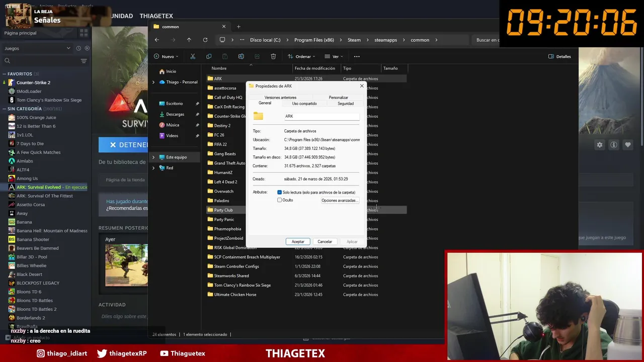Collapse the FAVORITOS category in Steam
This screenshot has width=644, height=362.
(4, 74)
